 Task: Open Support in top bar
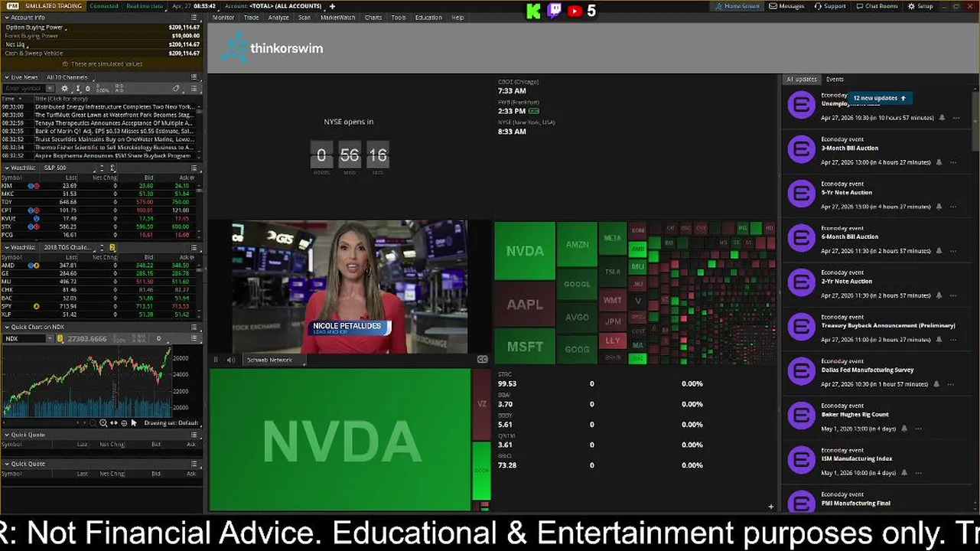coord(830,6)
